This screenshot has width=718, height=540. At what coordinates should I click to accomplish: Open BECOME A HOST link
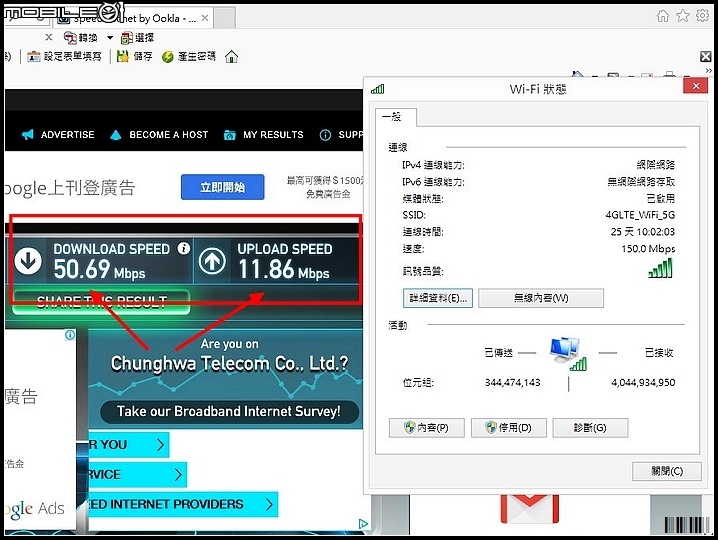pos(159,135)
